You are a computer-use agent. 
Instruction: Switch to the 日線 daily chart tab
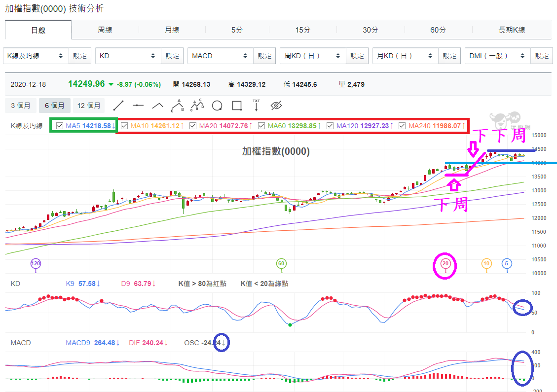click(x=38, y=30)
